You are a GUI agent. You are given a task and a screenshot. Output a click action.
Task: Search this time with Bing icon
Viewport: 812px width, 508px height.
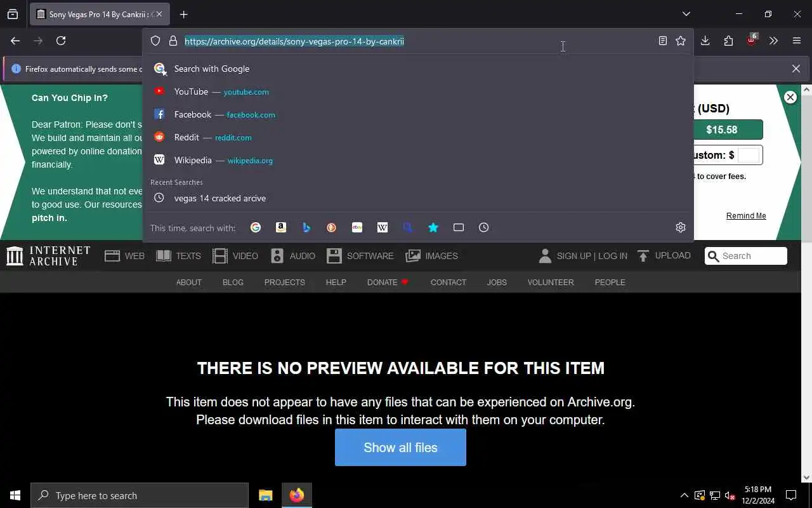pyautogui.click(x=306, y=227)
